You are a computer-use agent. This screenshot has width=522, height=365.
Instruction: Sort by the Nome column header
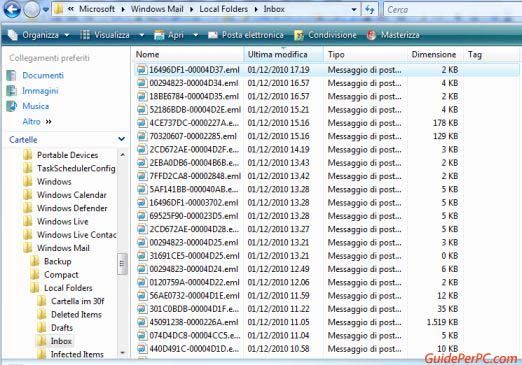(188, 54)
